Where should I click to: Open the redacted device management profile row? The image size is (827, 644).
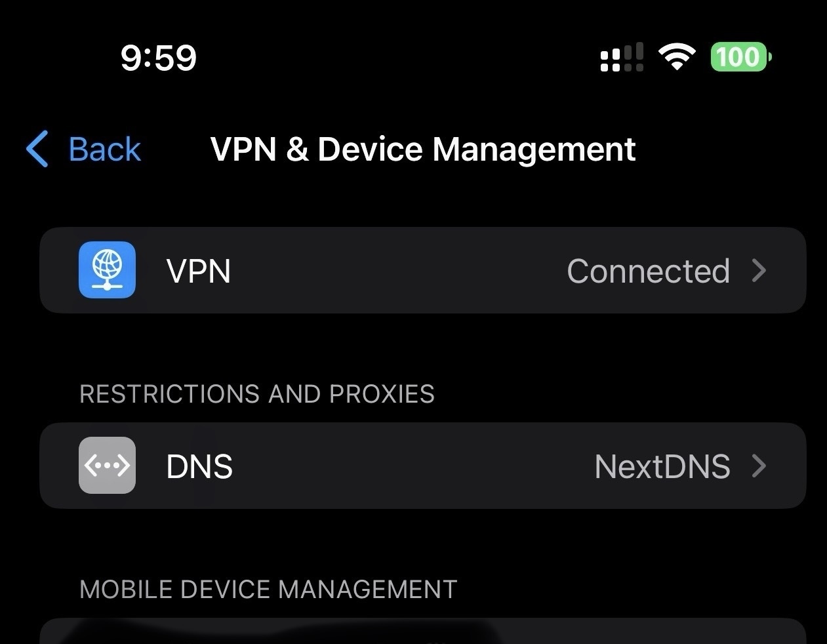coord(422,632)
